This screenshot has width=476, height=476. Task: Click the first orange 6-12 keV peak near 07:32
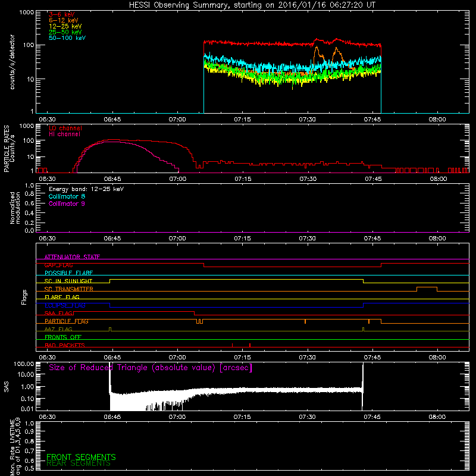coord(317,47)
